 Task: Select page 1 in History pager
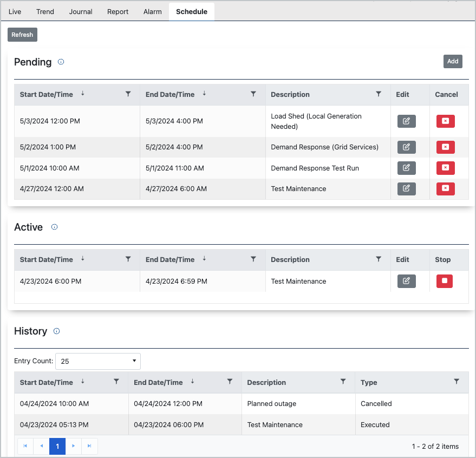point(57,446)
